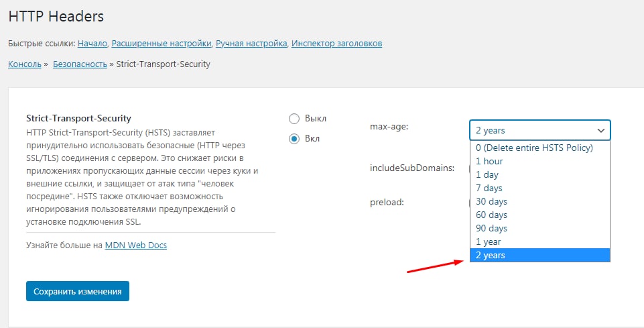Viewport: 644px width, 328px height.
Task: Click the Сохранить изменения button
Action: pyautogui.click(x=78, y=291)
